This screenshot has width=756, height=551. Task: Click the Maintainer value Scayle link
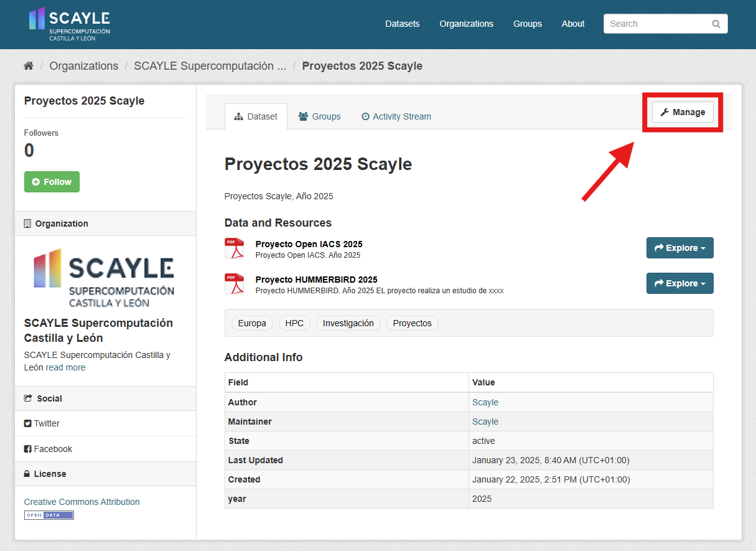485,421
